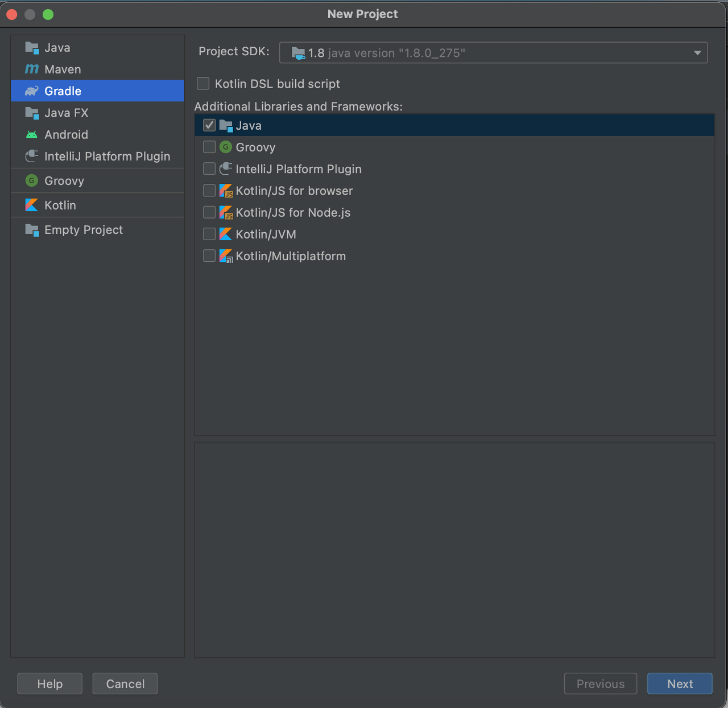Select Maven project type label
Viewport: 728px width, 708px height.
[63, 69]
